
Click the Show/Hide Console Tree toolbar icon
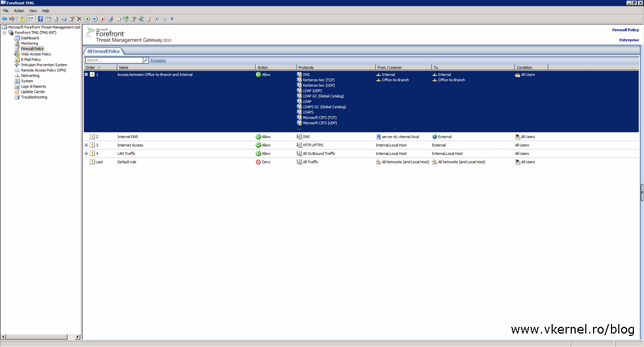point(31,18)
